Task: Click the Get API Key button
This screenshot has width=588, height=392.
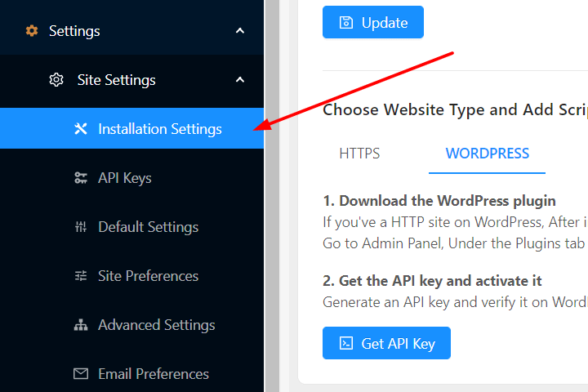Action: (386, 343)
